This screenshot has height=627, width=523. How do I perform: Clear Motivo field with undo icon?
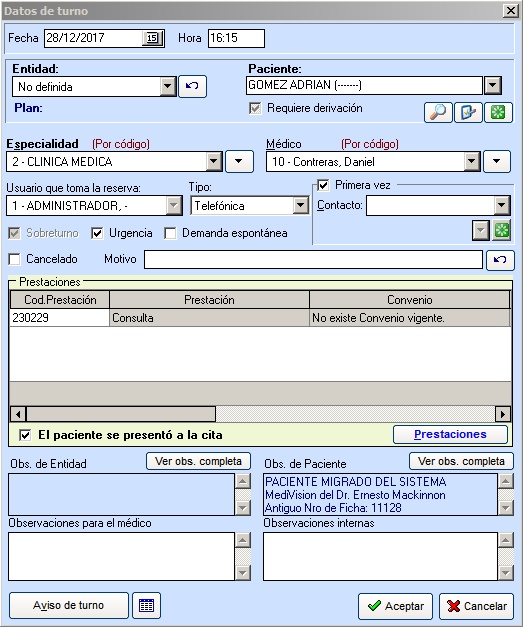(x=500, y=260)
